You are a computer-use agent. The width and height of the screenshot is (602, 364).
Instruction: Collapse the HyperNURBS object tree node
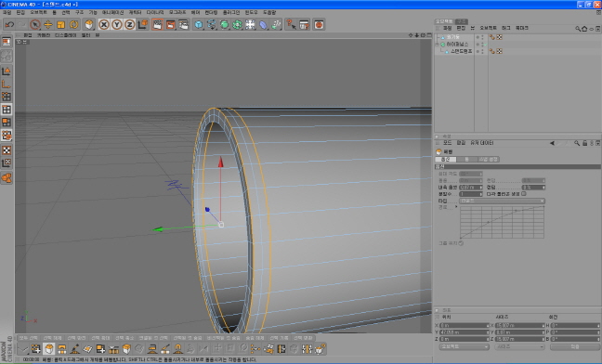point(438,45)
